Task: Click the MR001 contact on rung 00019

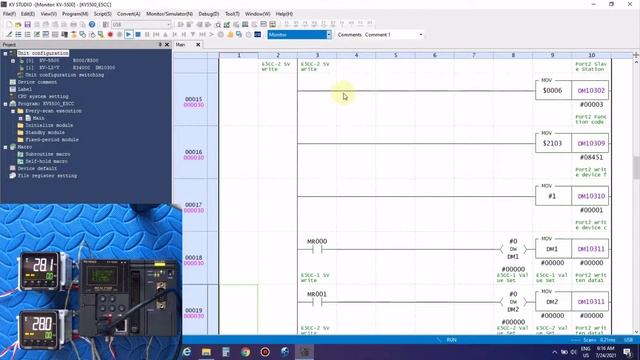Action: pos(317,302)
